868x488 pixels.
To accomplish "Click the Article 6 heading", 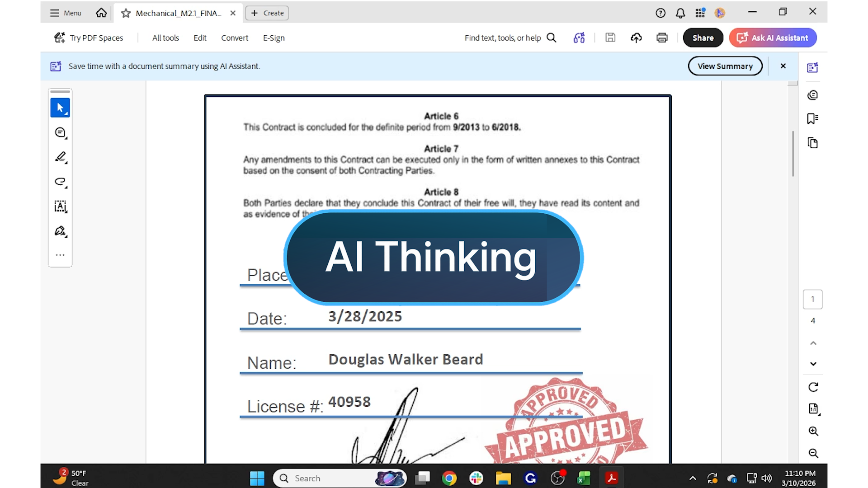I will pos(441,116).
